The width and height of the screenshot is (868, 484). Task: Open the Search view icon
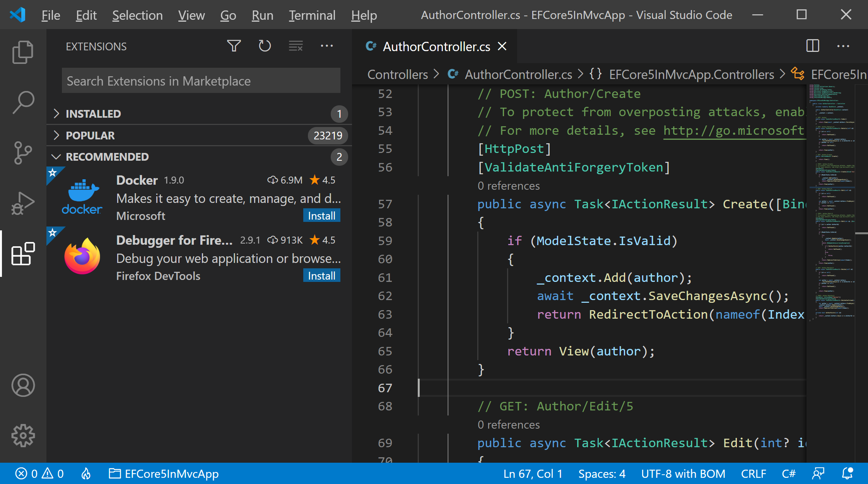[x=23, y=102]
